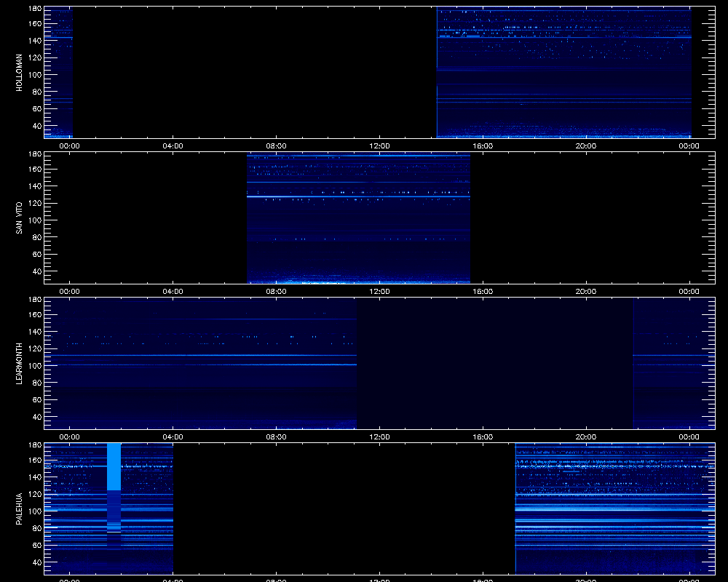Click the 160 frequency tick on Palehua axis

pos(35,461)
